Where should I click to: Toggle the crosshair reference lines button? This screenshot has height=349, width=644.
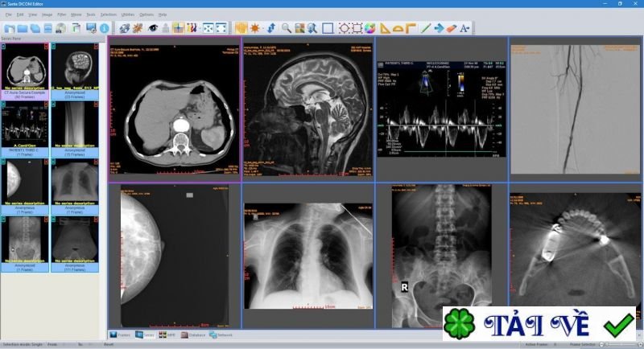pos(178,28)
